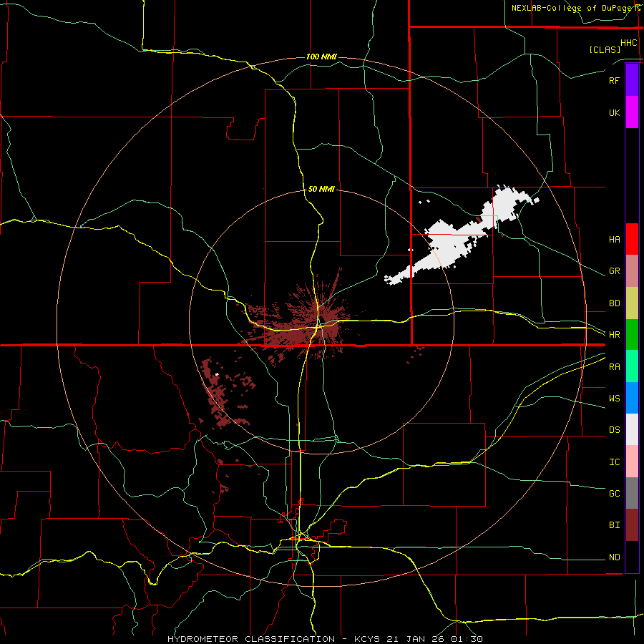Click the blue WS legend swatch
The image size is (644, 644).
[x=632, y=398]
